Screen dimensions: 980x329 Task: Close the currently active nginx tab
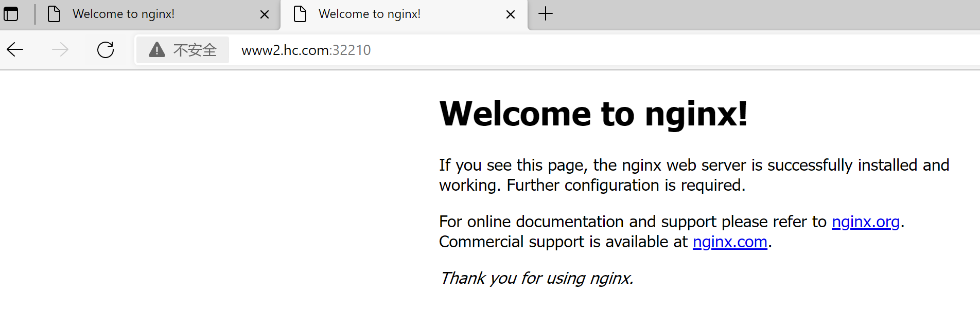click(x=511, y=14)
